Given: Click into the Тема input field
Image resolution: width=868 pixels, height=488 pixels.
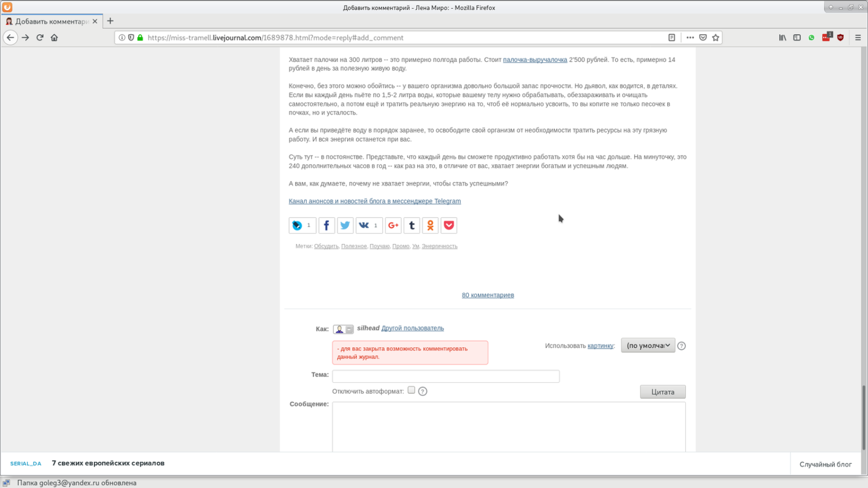Looking at the screenshot, I should [x=446, y=376].
